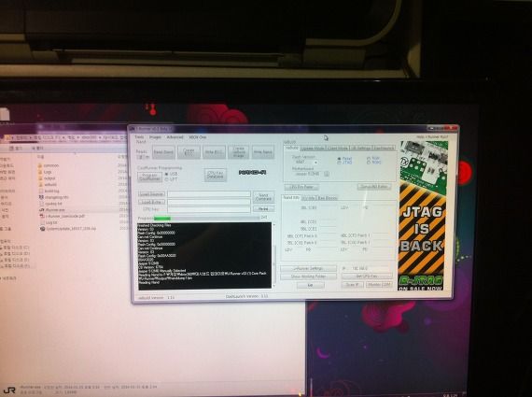The width and height of the screenshot is (532, 397).
Task: Click the Load Source button
Action: pos(151,194)
